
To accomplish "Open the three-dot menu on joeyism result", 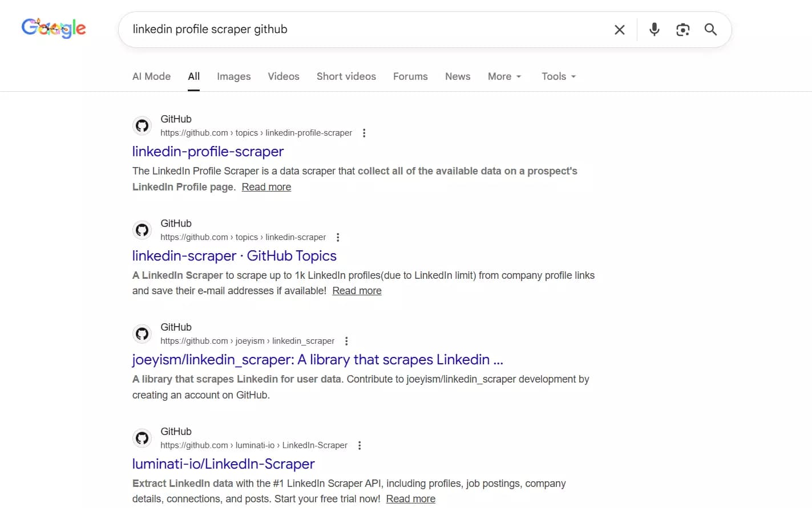I will 346,340.
